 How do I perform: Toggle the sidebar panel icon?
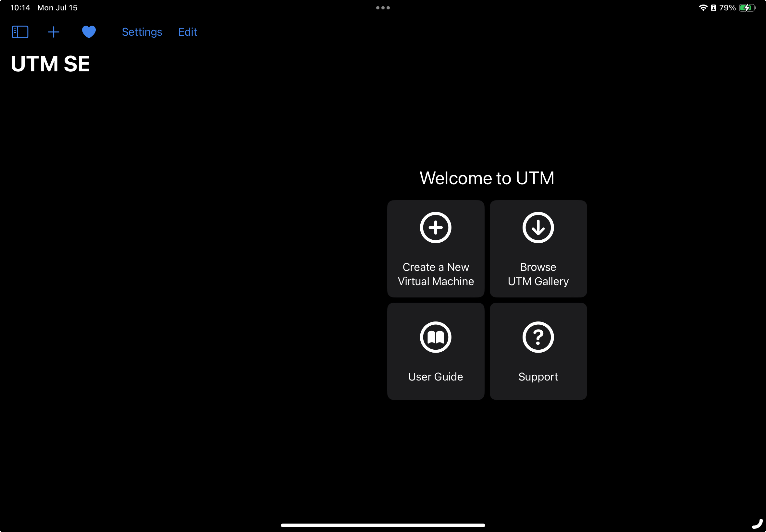20,32
